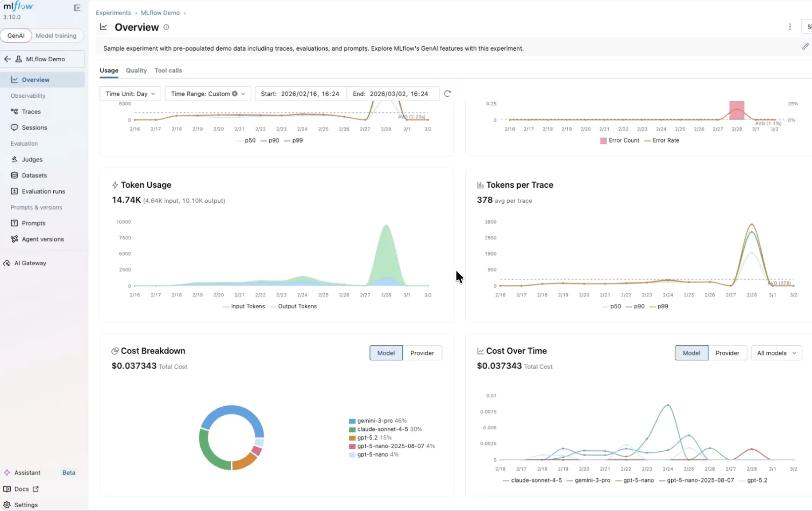Open the Time Unit: Day dropdown
The height and width of the screenshot is (511, 812).
[x=130, y=94]
